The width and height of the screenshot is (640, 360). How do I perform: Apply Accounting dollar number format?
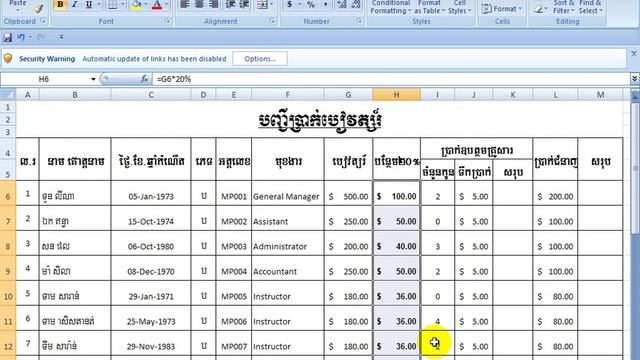point(289,4)
